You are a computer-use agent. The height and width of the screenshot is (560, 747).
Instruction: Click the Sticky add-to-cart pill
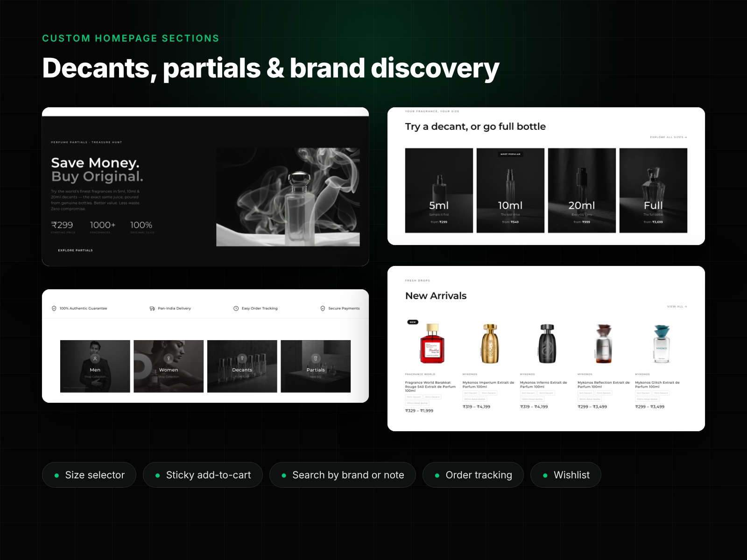(203, 475)
